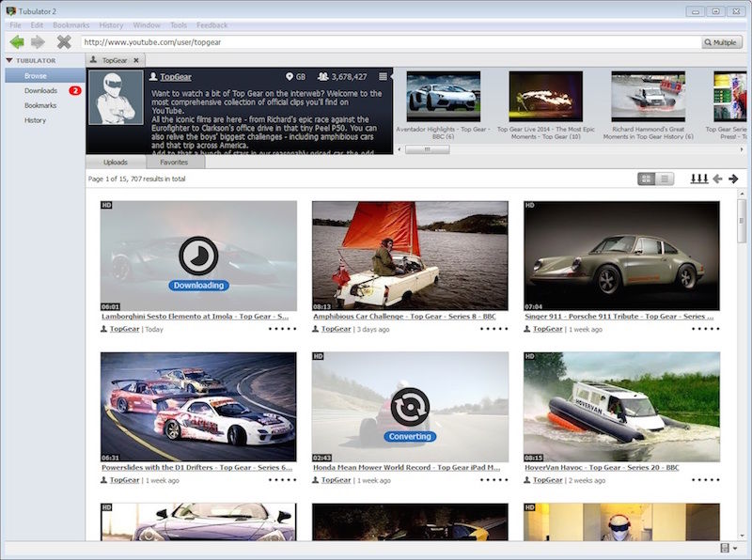Viewport: 752px width, 560px height.
Task: Open Top Gear Live 2014 playlist thumbnail
Action: (546, 96)
